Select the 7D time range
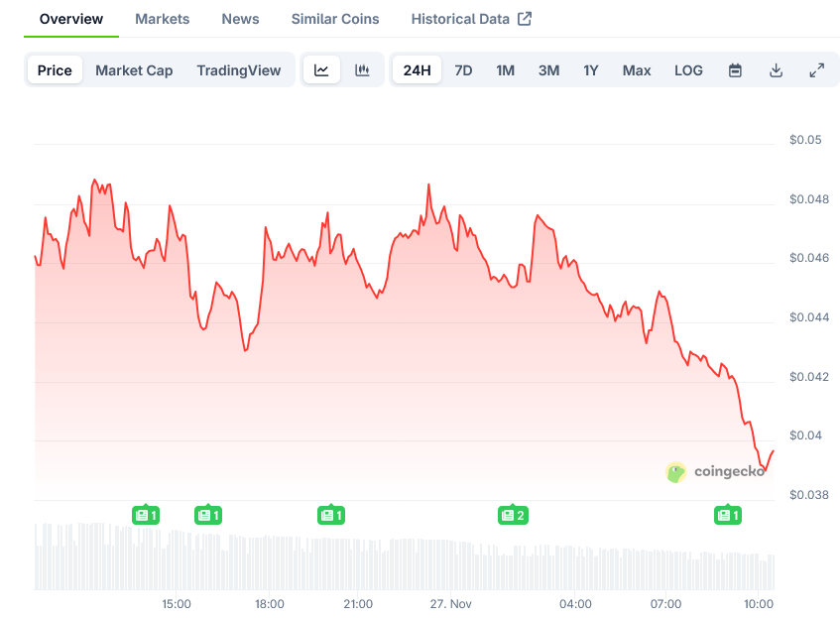840x618 pixels. 463,70
